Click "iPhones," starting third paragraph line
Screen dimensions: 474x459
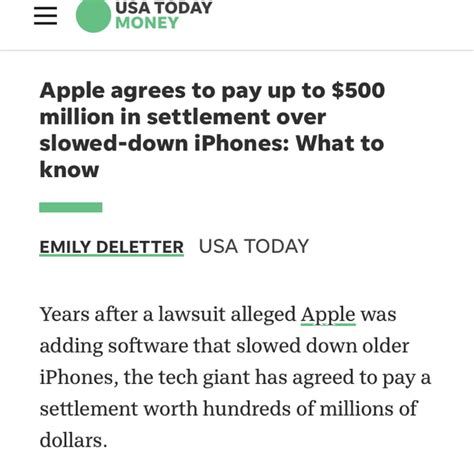pyautogui.click(x=79, y=378)
